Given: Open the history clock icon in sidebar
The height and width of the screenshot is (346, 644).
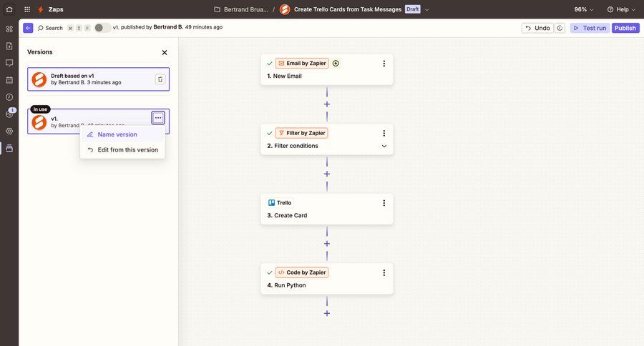Looking at the screenshot, I should [x=9, y=97].
